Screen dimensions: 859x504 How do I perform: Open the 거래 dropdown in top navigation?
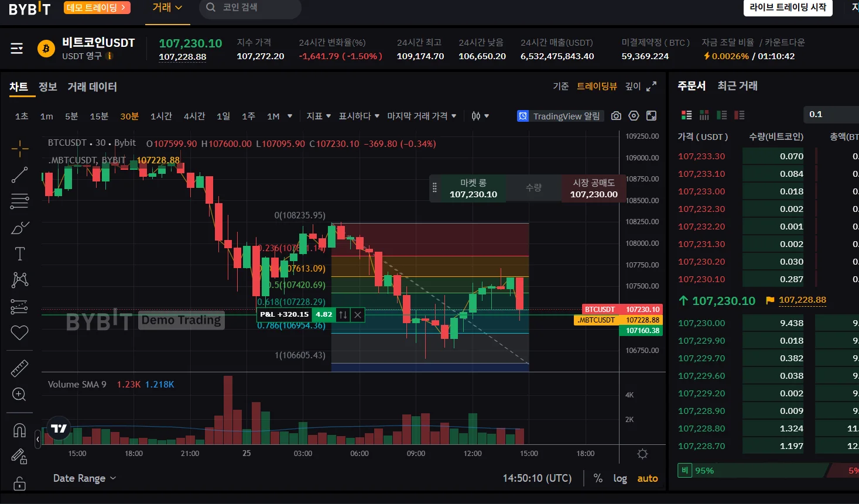(x=167, y=8)
